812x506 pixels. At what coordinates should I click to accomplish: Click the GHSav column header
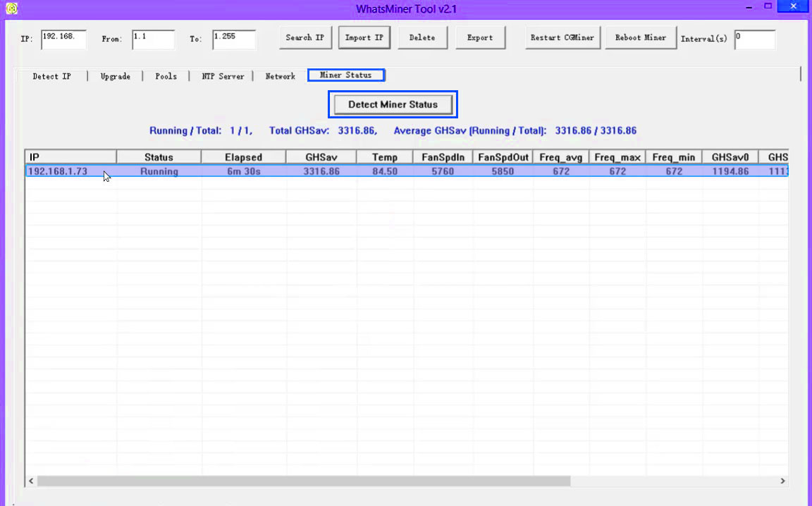pyautogui.click(x=321, y=157)
